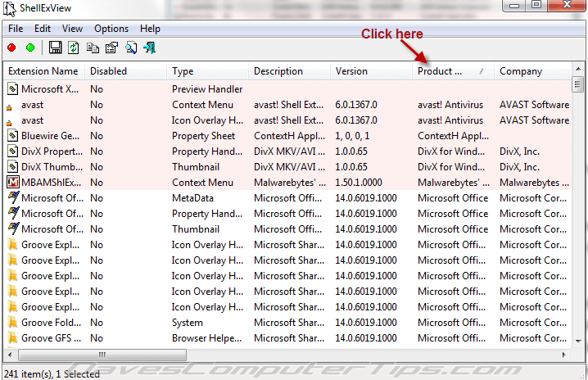
Task: Click the version cell 1.50.1.0000
Action: pos(359,183)
